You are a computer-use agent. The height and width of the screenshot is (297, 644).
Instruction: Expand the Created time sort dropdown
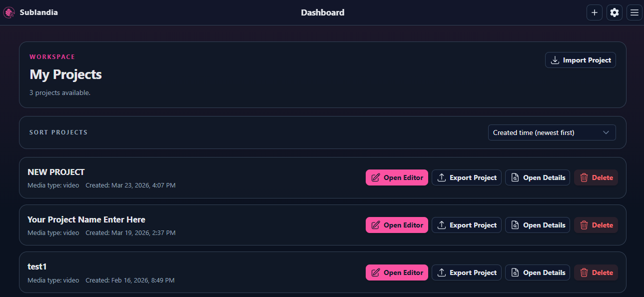click(x=551, y=132)
